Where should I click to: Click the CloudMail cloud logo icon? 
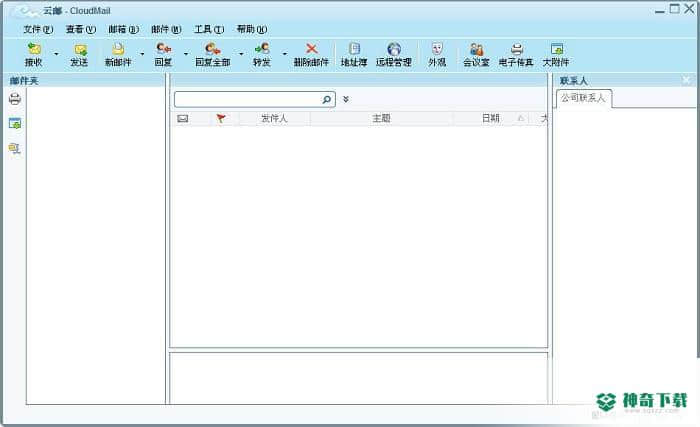[x=25, y=11]
